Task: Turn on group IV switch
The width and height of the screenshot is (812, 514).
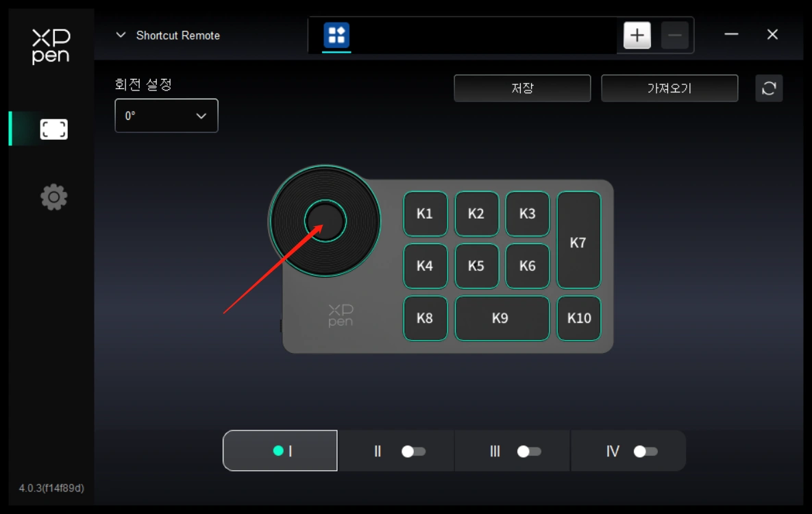Action: point(645,452)
